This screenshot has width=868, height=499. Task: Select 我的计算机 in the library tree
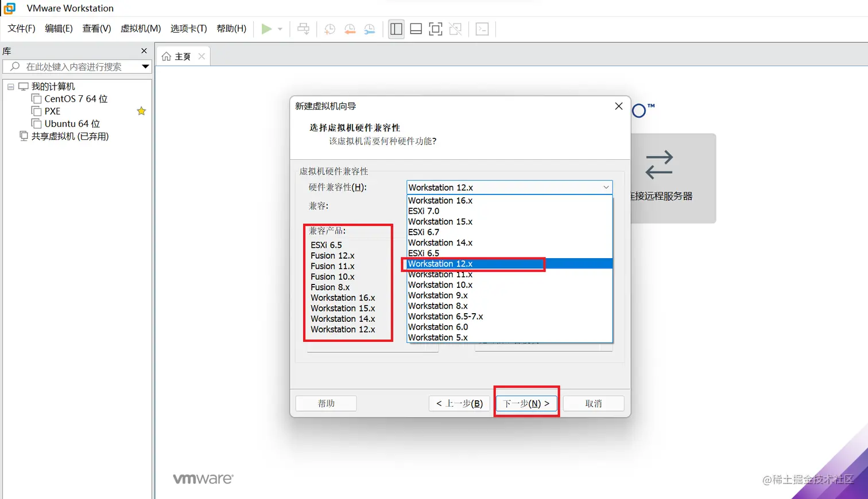pos(53,86)
